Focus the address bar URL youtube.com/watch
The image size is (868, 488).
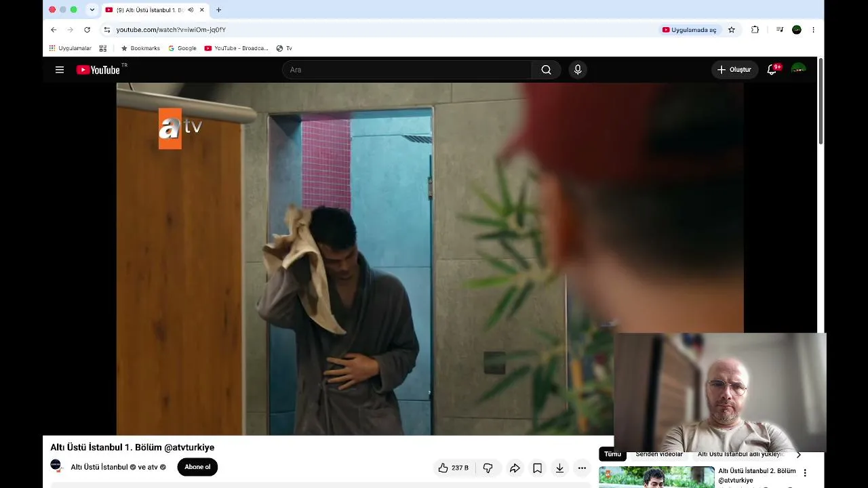(x=171, y=30)
